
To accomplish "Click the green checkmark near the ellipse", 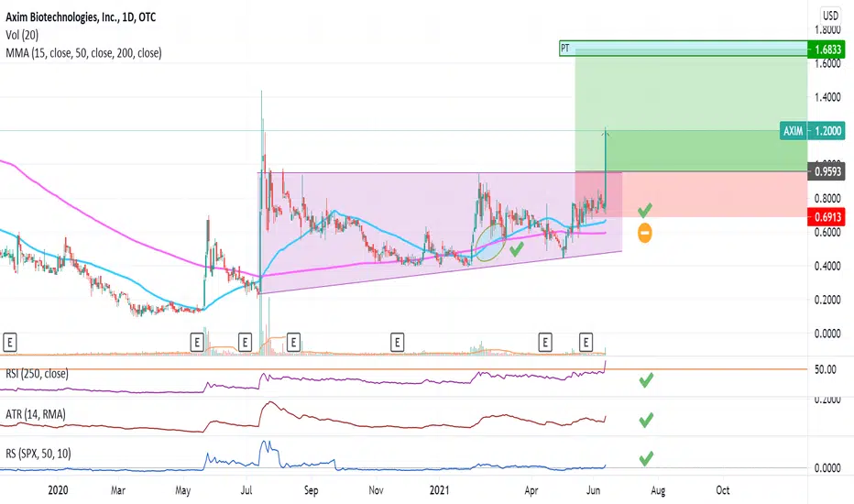I will 517,249.
